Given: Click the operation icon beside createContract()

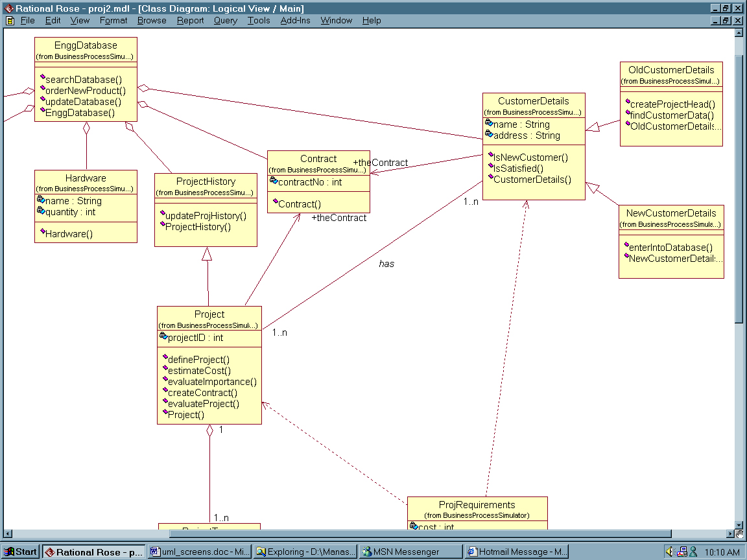Looking at the screenshot, I should tap(165, 390).
